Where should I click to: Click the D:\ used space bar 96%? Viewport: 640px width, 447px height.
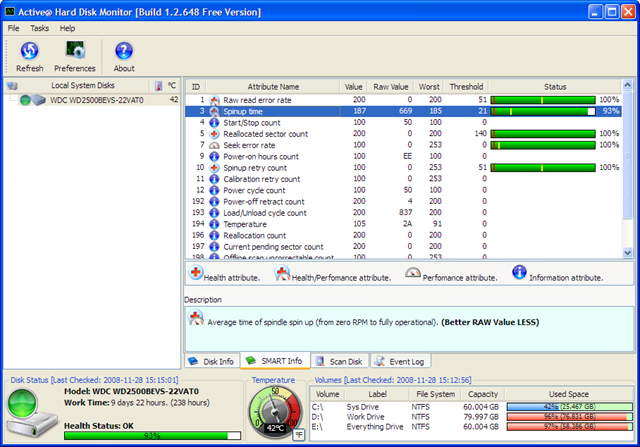pos(570,416)
